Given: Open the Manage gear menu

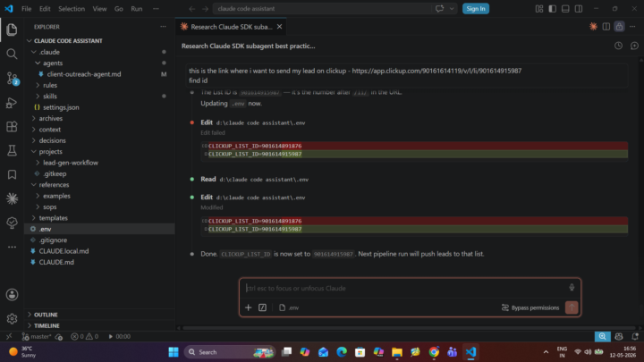Looking at the screenshot, I should 12,318.
